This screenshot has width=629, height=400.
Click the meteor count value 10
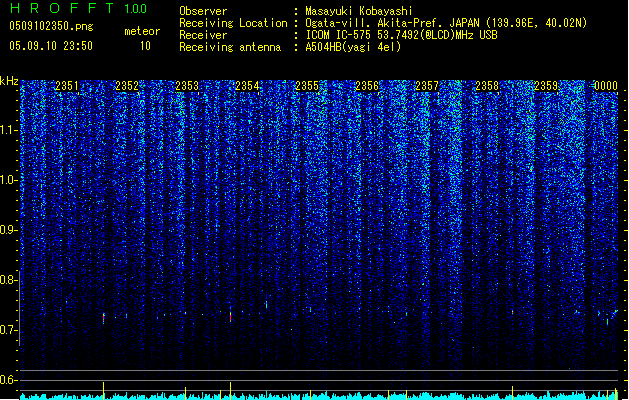point(145,46)
